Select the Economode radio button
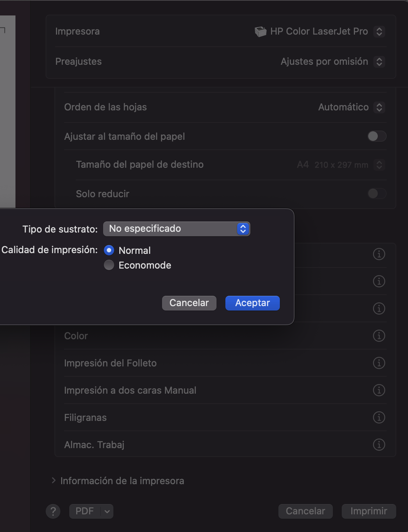The height and width of the screenshot is (532, 408). (109, 265)
